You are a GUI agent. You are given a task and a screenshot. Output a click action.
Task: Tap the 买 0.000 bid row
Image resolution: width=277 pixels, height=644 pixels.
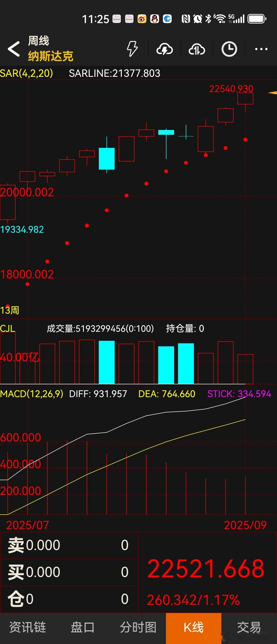pyautogui.click(x=69, y=572)
